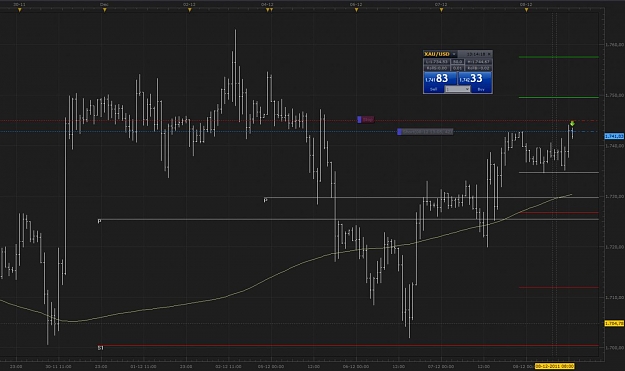Click the 02-12 11:00 time axis label
The image size is (625, 371).
(x=228, y=366)
